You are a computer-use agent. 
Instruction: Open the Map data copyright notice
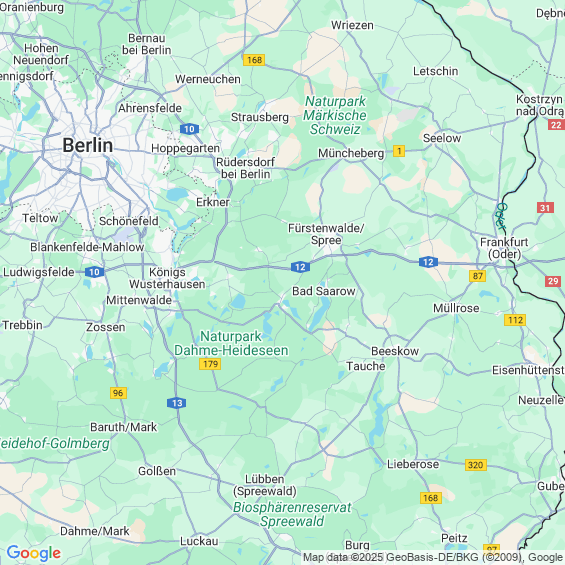tap(433, 557)
